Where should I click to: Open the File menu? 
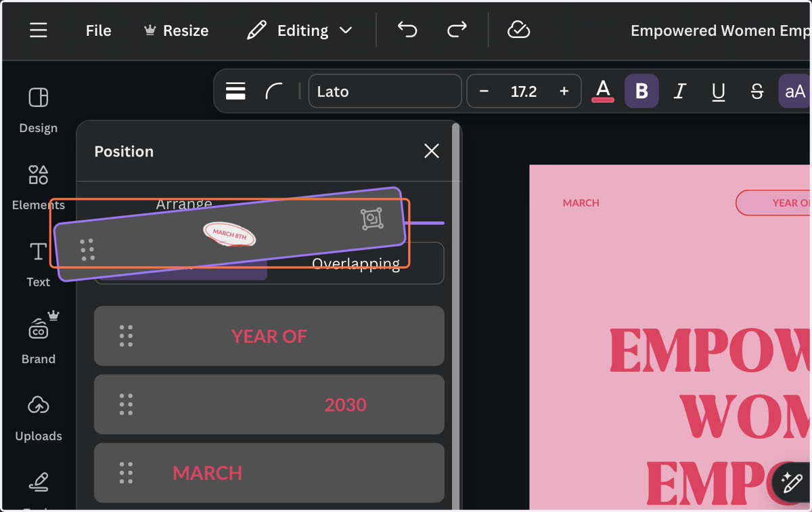coord(98,30)
